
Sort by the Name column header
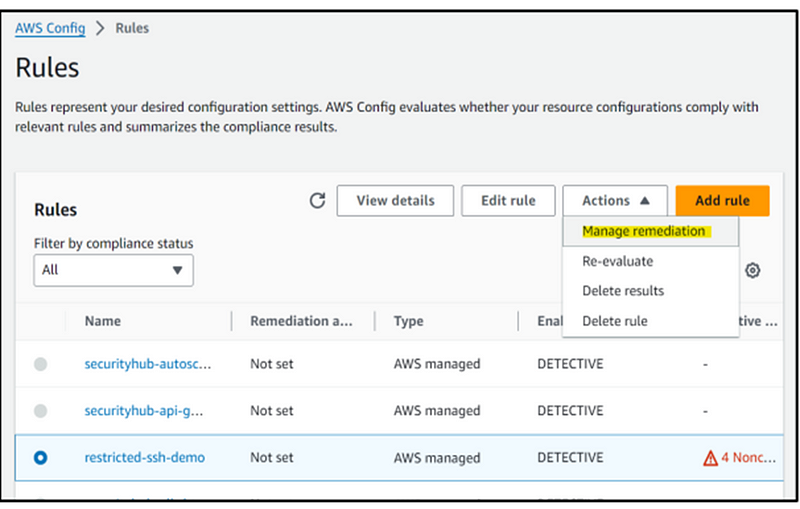pyautogui.click(x=103, y=321)
